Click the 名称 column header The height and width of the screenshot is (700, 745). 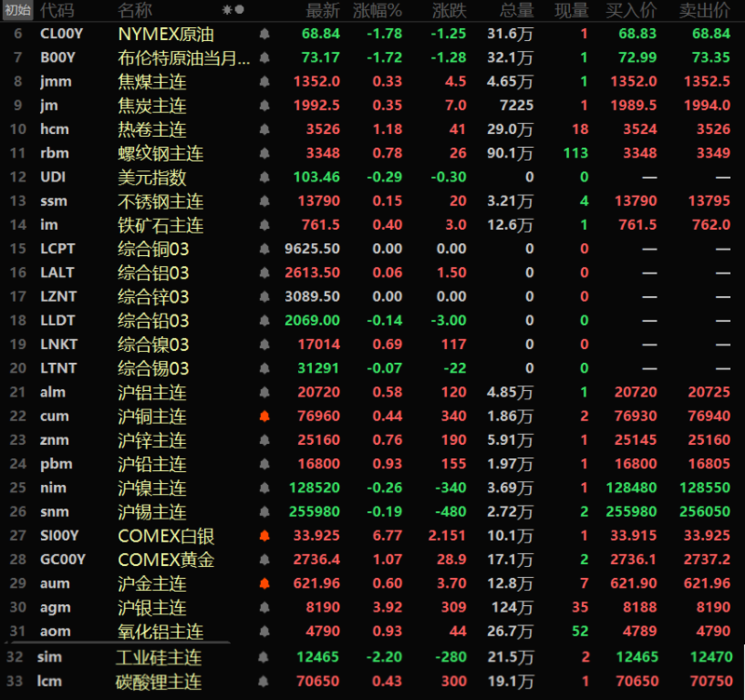(x=135, y=10)
